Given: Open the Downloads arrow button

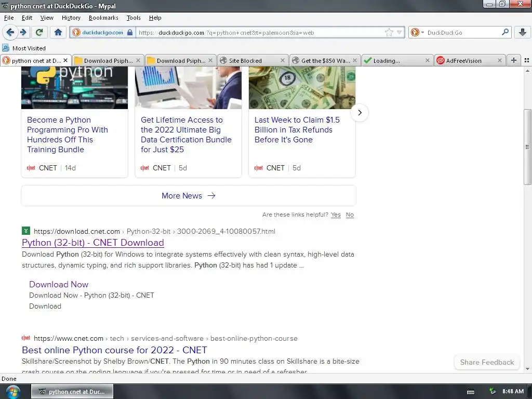Looking at the screenshot, I should tap(523, 32).
